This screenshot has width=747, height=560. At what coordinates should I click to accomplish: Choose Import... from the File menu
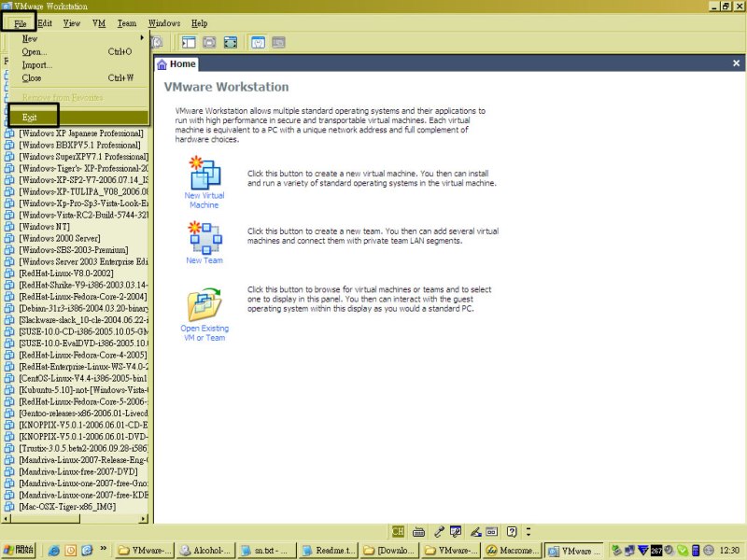tap(79, 64)
